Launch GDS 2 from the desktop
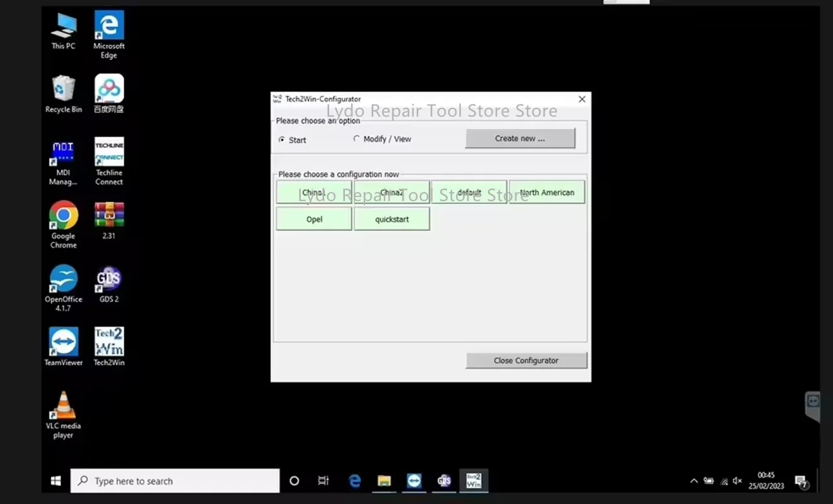 point(108,279)
